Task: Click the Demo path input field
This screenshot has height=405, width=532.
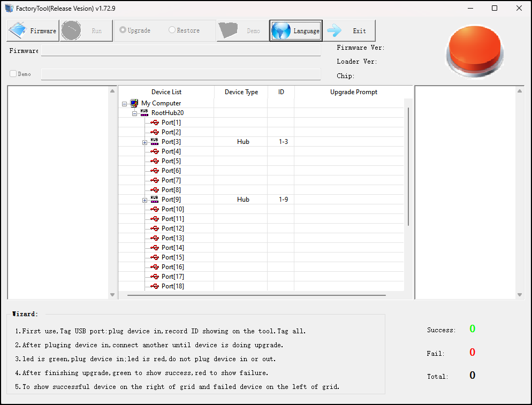Action: coord(181,74)
